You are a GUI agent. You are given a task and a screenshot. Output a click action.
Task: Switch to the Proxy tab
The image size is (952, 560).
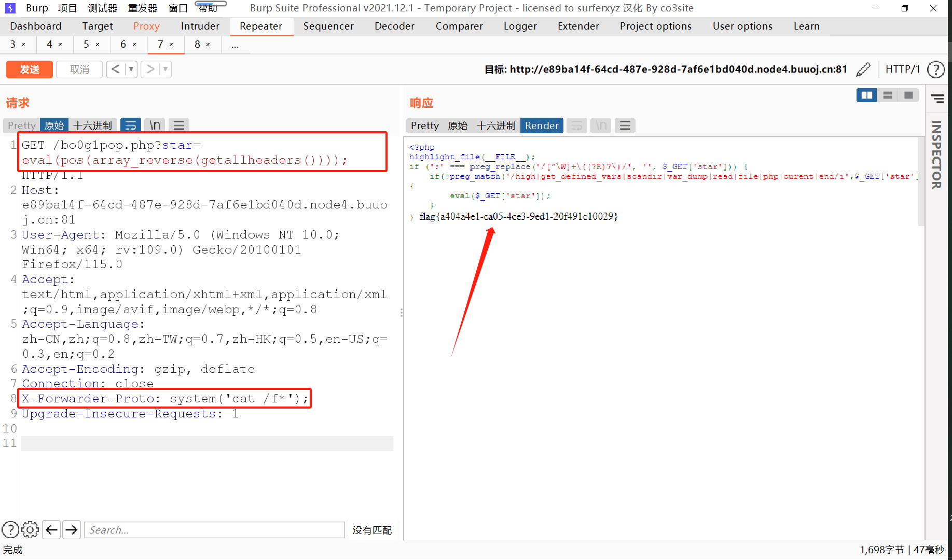point(146,26)
